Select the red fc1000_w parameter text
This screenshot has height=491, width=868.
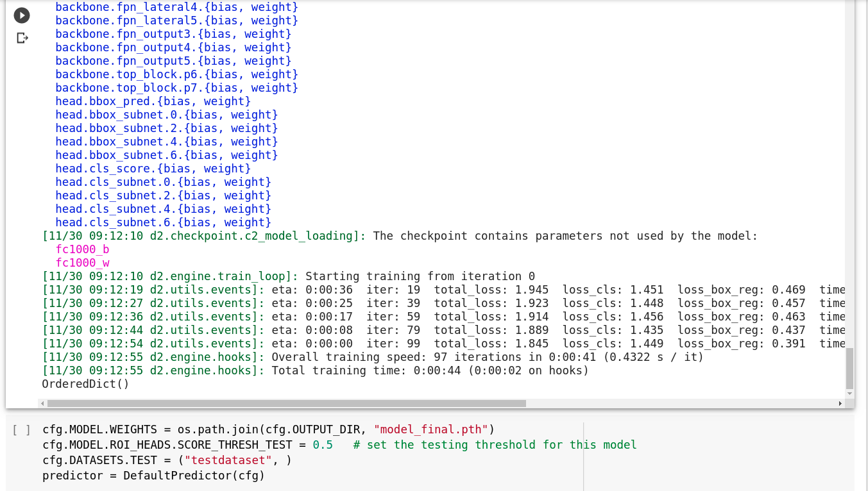82,263
